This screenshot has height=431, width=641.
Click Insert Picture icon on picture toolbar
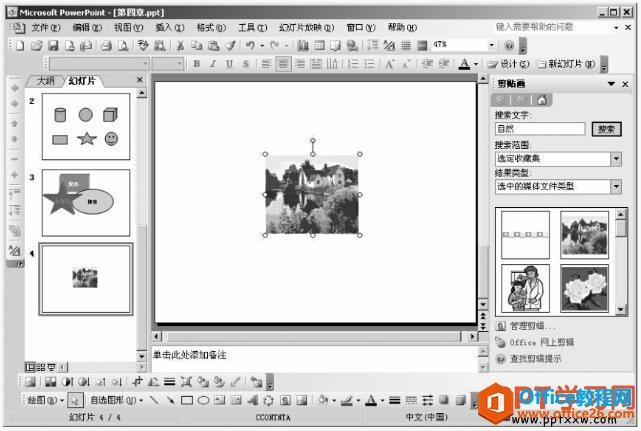point(30,382)
